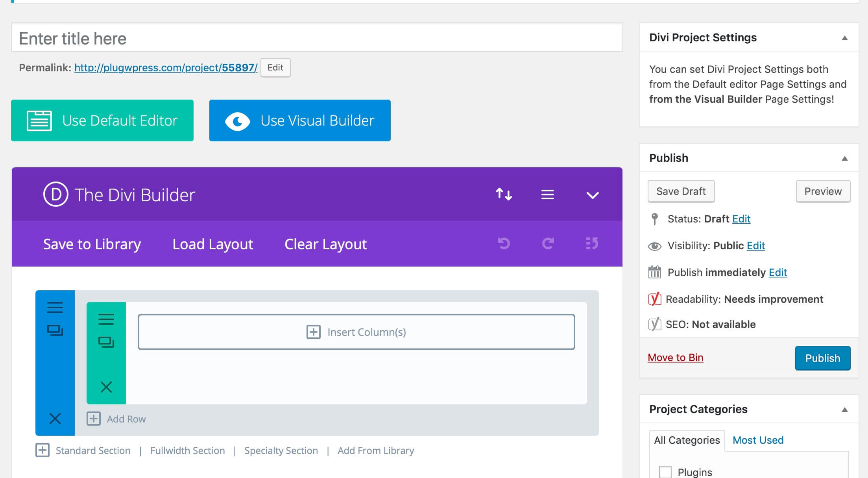Add a Standard Section
The height and width of the screenshot is (478, 868).
tap(93, 450)
